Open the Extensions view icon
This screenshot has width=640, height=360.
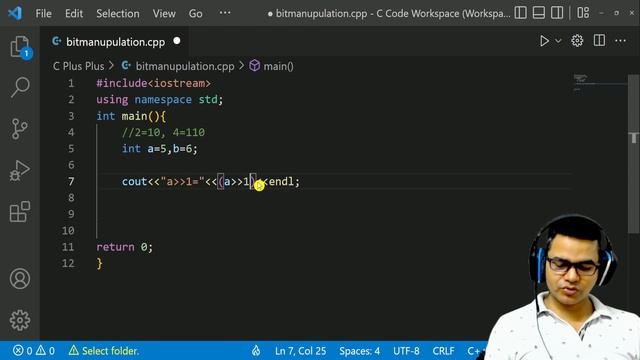coord(20,212)
